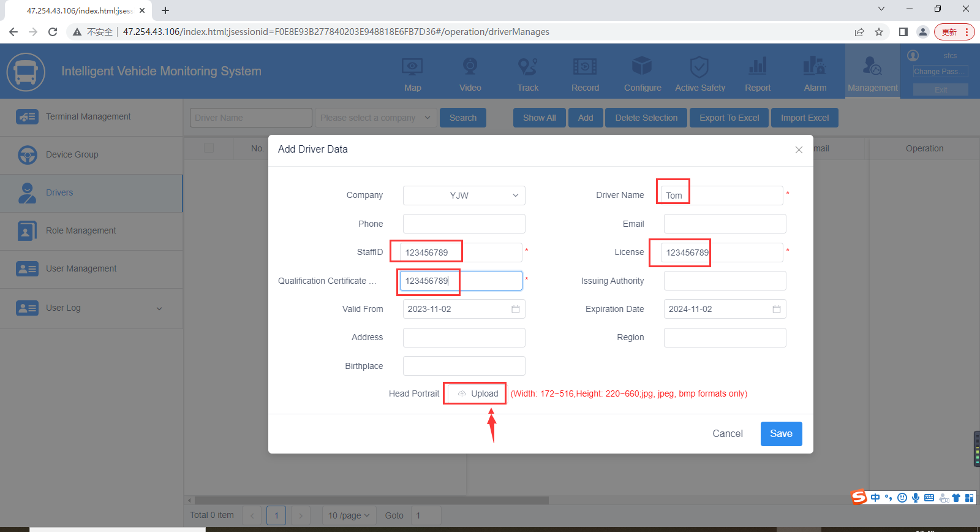Open the 'Please select a company' filter dropdown
This screenshot has width=980, height=532.
pyautogui.click(x=376, y=118)
